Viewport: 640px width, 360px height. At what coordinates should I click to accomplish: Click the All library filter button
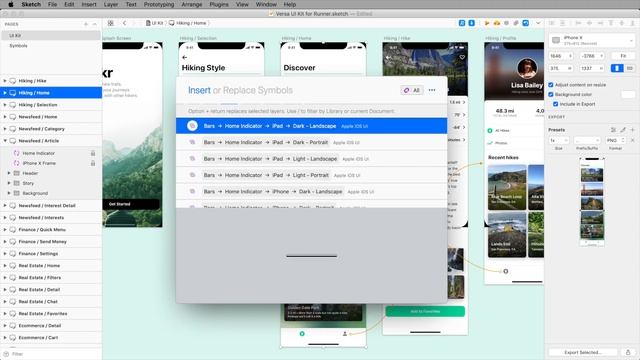412,90
